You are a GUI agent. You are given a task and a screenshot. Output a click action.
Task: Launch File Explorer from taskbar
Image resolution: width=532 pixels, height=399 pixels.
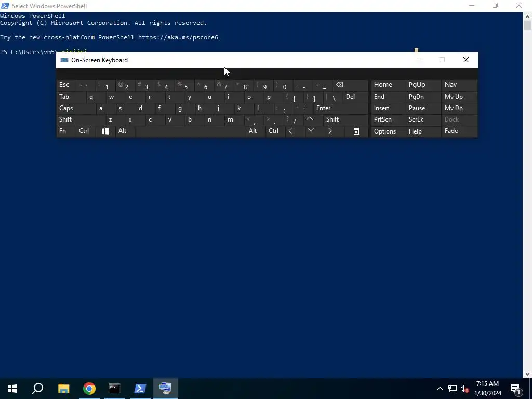tap(63, 389)
